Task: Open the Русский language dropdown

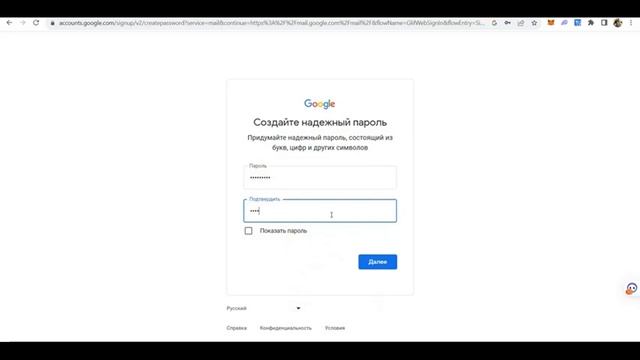Action: click(x=264, y=308)
